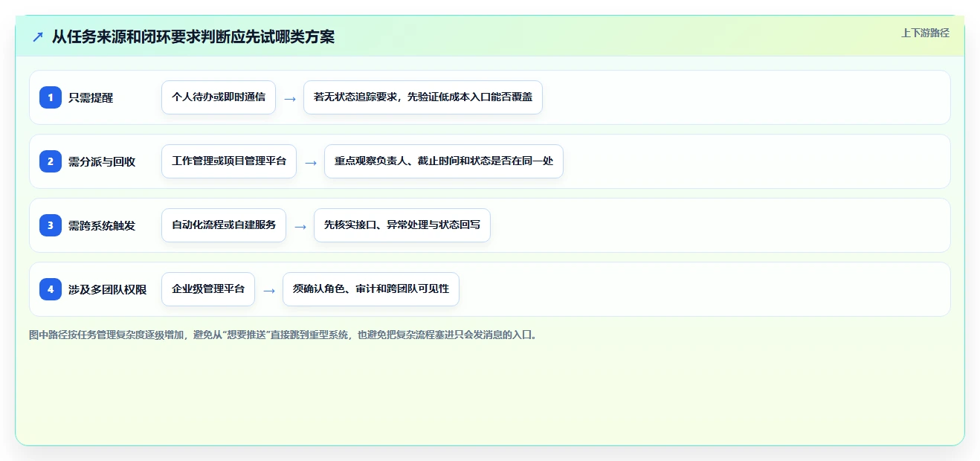Viewport: 980px width, 461px height.
Task: Click the step number 1 badge
Action: click(x=51, y=97)
